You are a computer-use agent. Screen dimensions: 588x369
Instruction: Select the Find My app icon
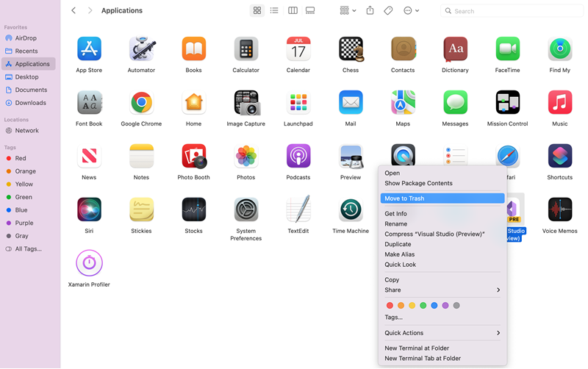point(560,49)
